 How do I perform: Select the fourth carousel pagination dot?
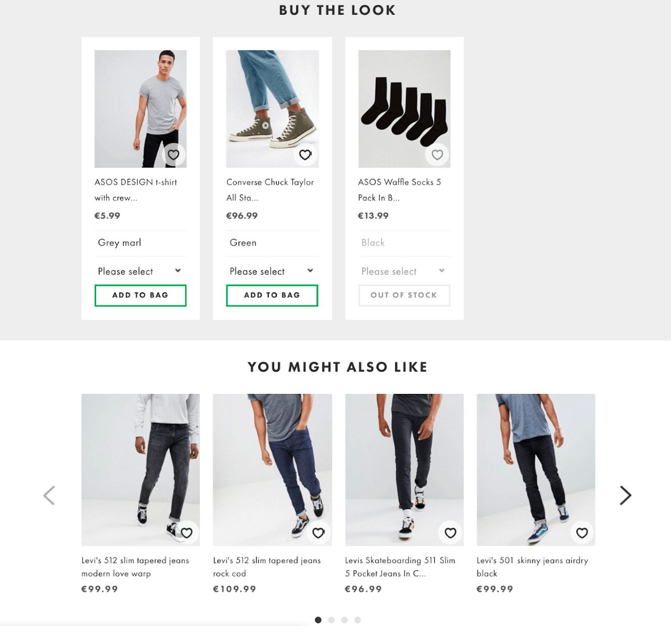(358, 619)
